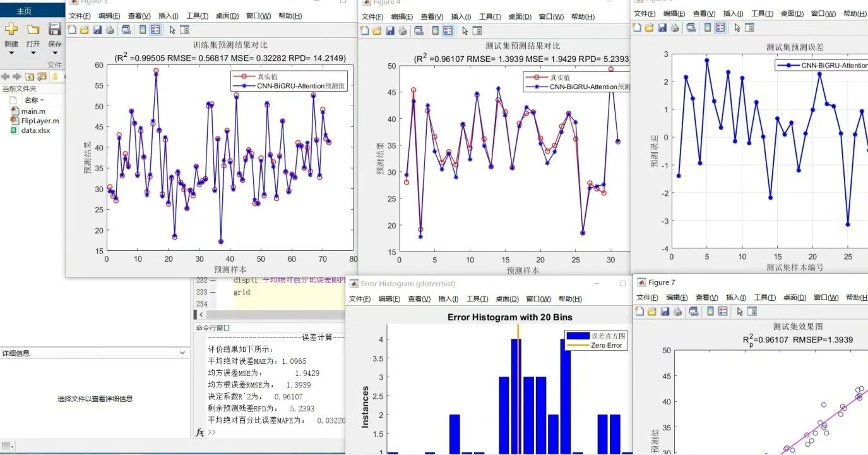Click Open File icon in Figure 4 toolbar
Viewport: 868px width, 455px height.
point(378,30)
